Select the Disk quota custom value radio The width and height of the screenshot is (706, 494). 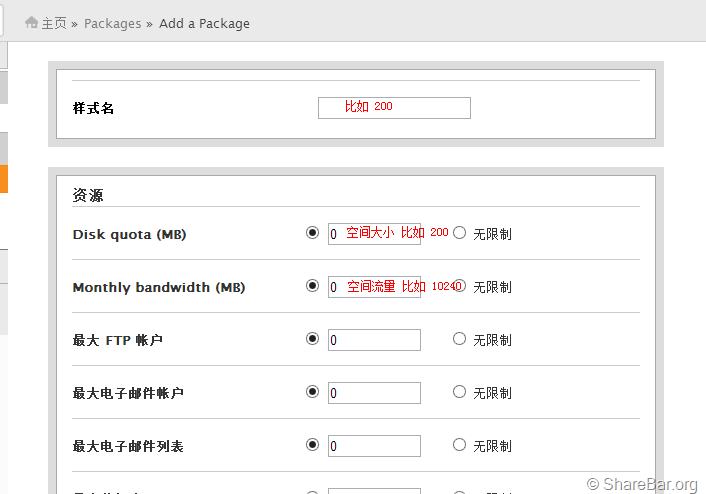(x=312, y=233)
